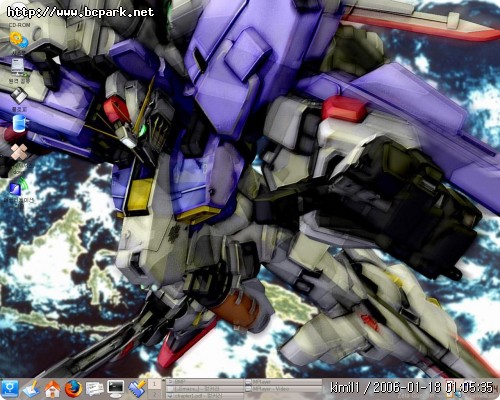Open the KDE start menu button
500x400 pixels.
(x=10, y=389)
